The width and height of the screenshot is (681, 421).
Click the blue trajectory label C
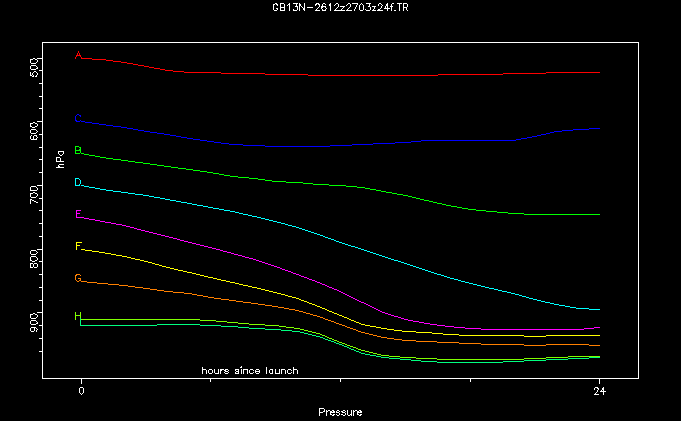click(78, 118)
